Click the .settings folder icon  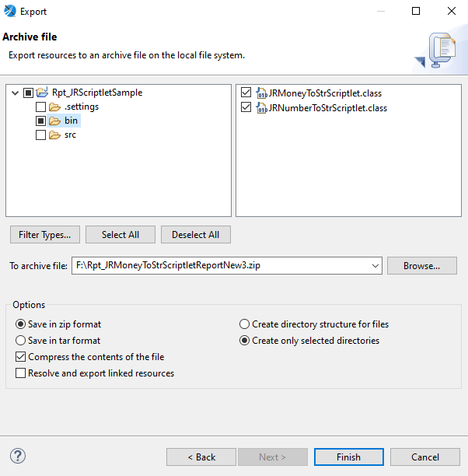tap(54, 107)
